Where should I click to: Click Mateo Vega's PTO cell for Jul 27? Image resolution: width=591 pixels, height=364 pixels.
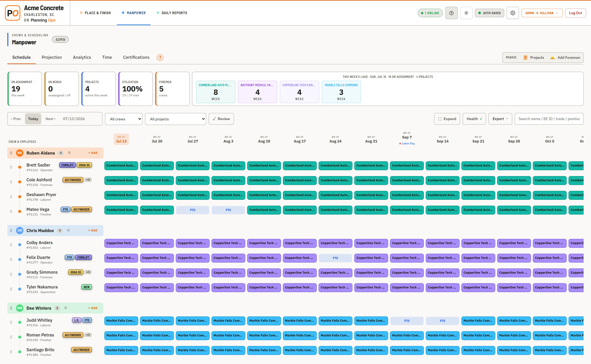coord(193,210)
